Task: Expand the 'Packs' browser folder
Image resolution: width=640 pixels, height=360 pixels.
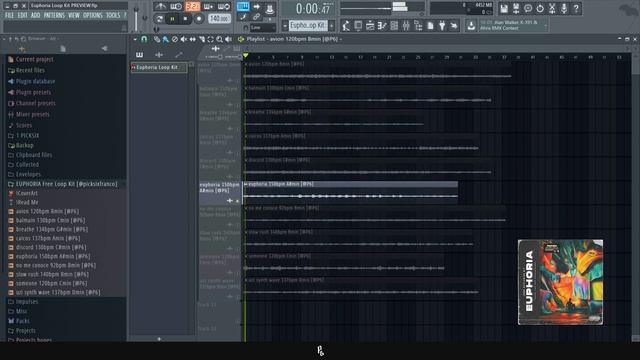Action: tap(19, 321)
